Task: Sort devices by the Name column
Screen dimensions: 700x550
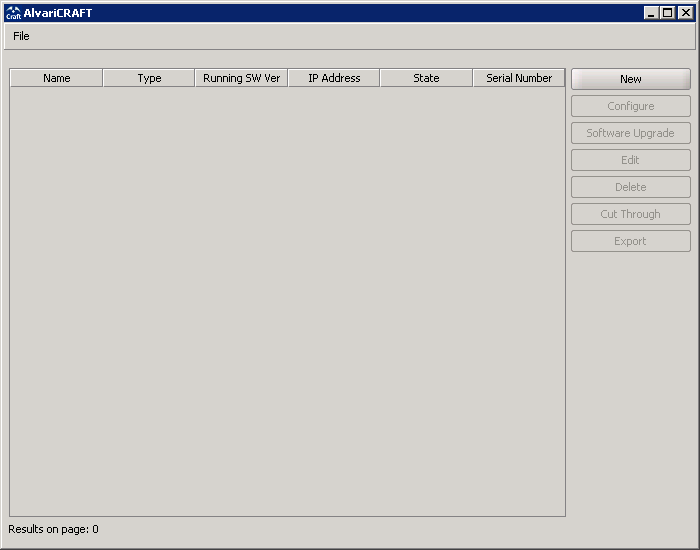Action: click(57, 78)
